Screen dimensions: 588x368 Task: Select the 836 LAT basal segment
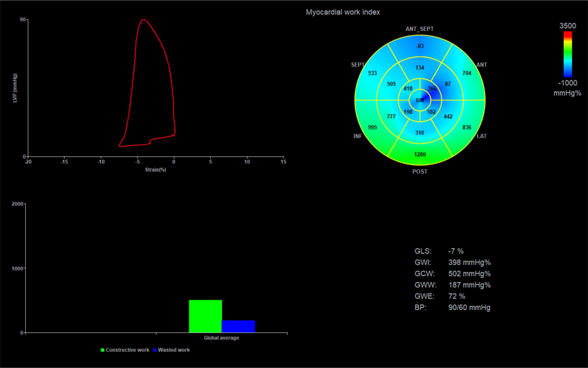click(467, 127)
